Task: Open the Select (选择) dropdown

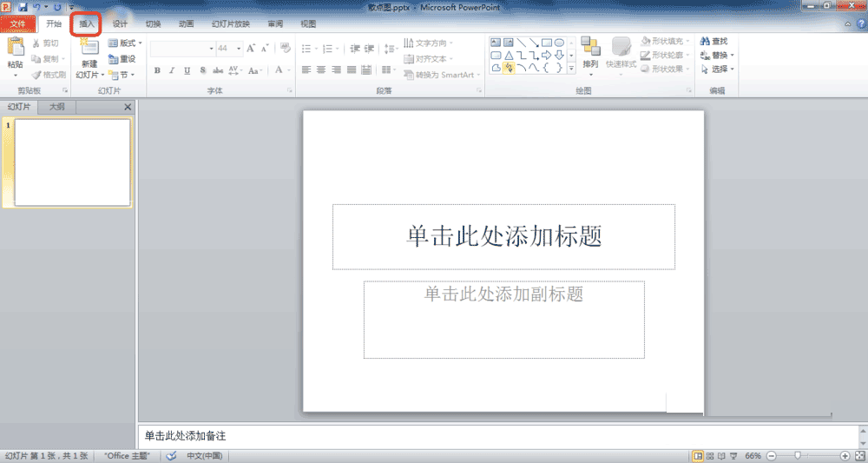Action: pyautogui.click(x=717, y=69)
